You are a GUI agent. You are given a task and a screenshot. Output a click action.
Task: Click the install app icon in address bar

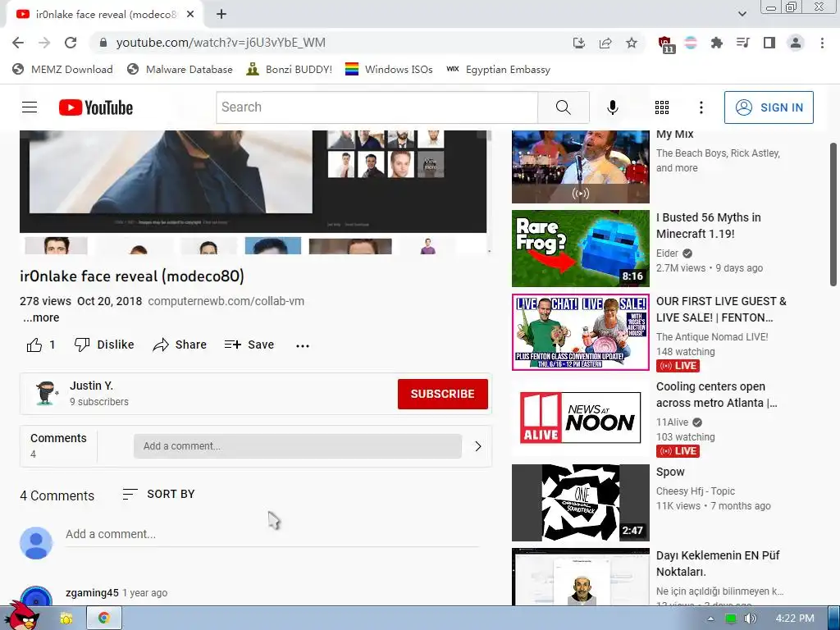[578, 43]
